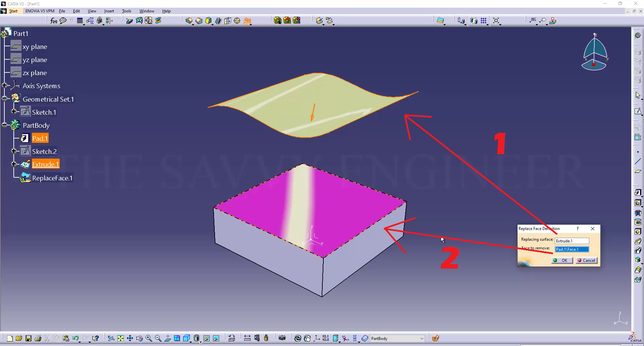
Task: Expand the Axis Systems tree node
Action: tap(4, 85)
